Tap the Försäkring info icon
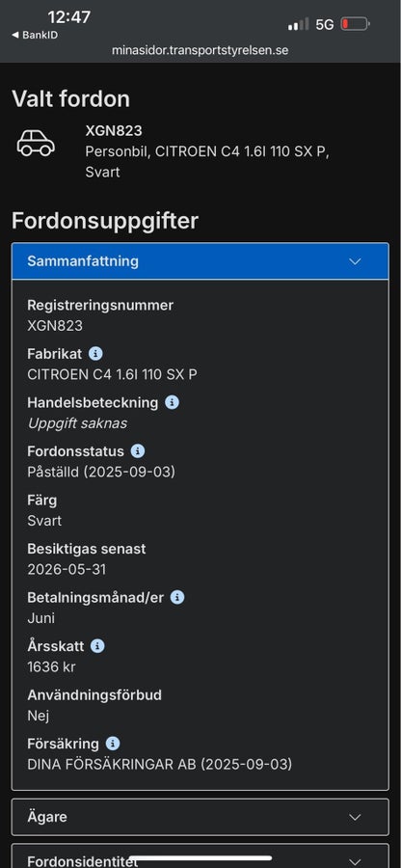 112,744
